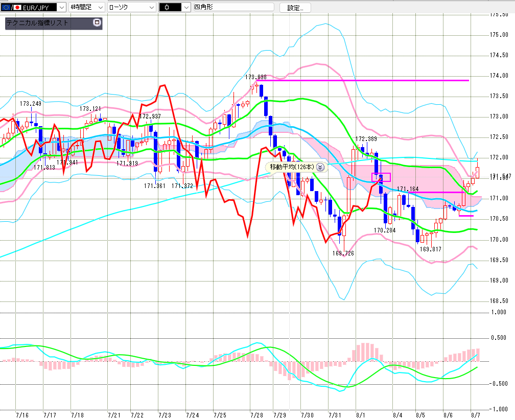Click the 0.500 MACD axis label
Viewport: 515px width, 420px height.
pos(499,337)
